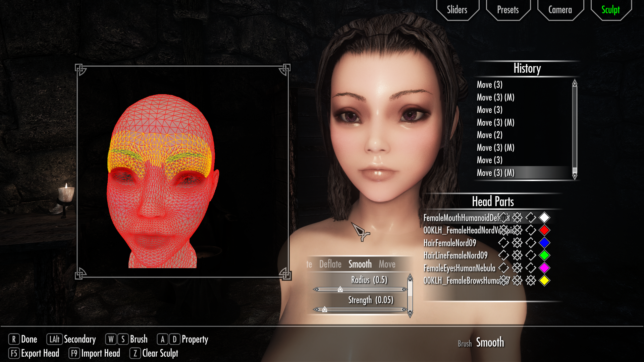Select the FemaleEyesHumanNebula head part name

coord(459,268)
